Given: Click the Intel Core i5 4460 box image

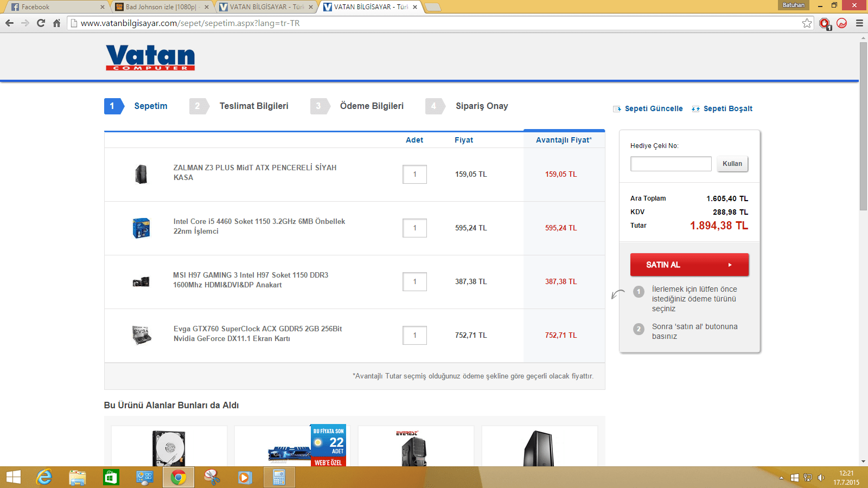Looking at the screenshot, I should tap(141, 228).
